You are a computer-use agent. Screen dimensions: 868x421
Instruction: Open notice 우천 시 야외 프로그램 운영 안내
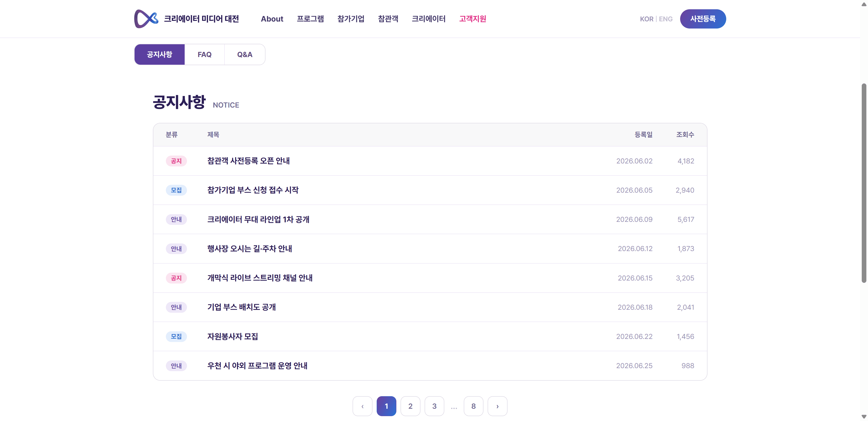[430, 366]
